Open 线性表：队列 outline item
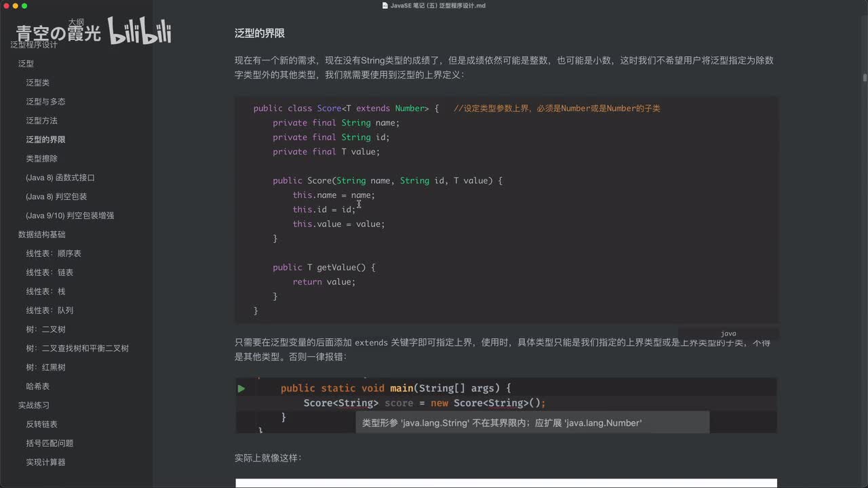Screen dimensions: 868x488 click(x=50, y=310)
